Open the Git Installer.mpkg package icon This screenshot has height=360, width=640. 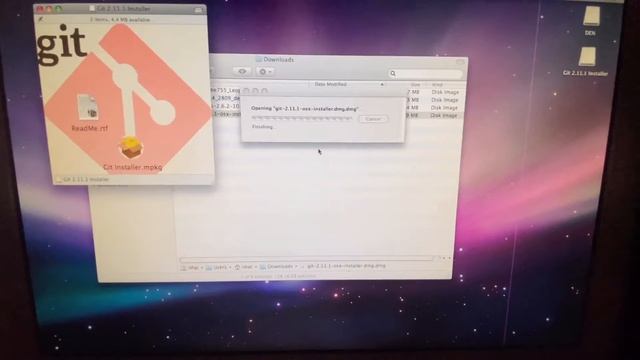tap(131, 147)
